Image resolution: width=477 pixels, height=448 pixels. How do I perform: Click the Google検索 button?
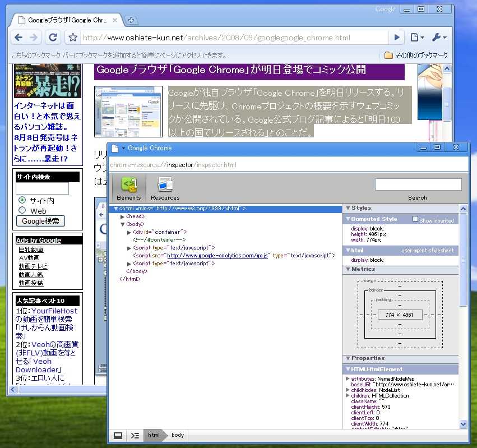40,221
